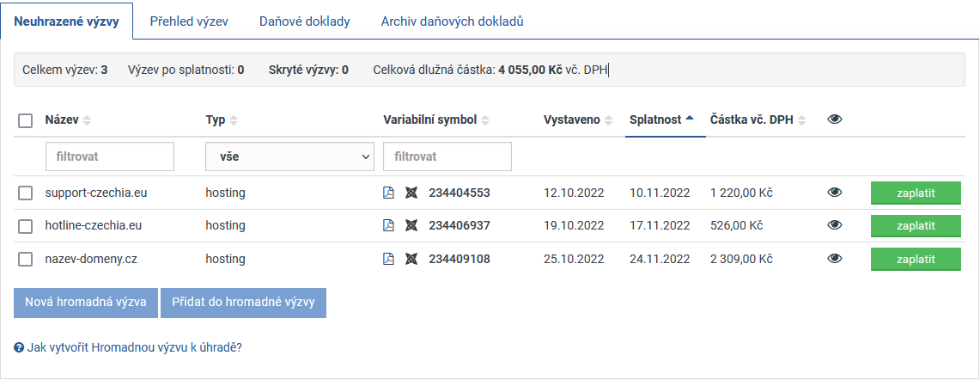Click the icon beside PDF for 234404553
This screenshot has height=380, width=980.
(x=411, y=193)
